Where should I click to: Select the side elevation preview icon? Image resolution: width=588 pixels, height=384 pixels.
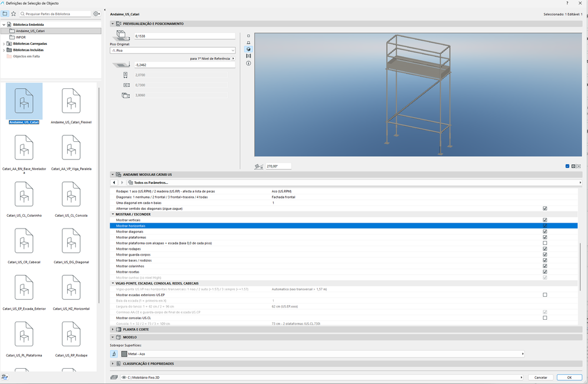coord(248,43)
